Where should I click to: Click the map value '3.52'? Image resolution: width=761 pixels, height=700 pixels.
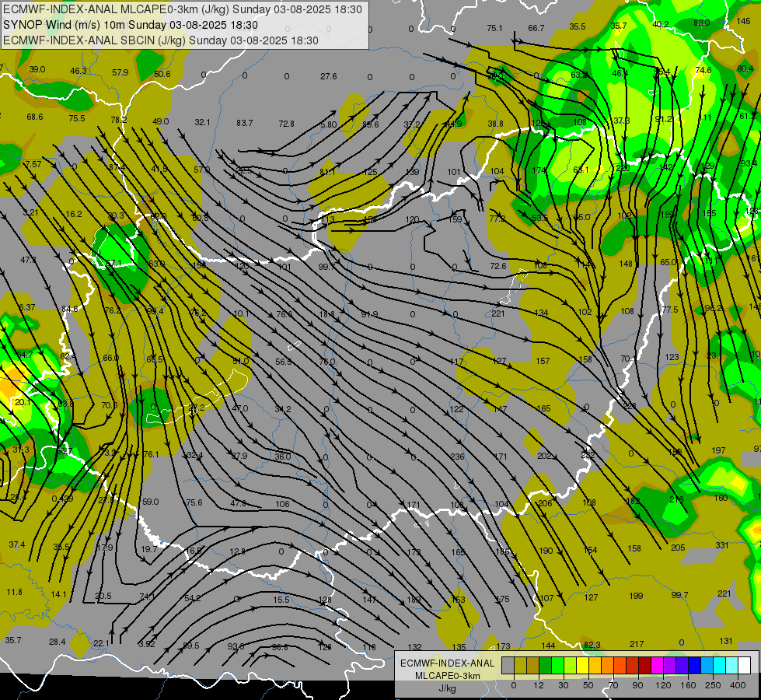(147, 644)
